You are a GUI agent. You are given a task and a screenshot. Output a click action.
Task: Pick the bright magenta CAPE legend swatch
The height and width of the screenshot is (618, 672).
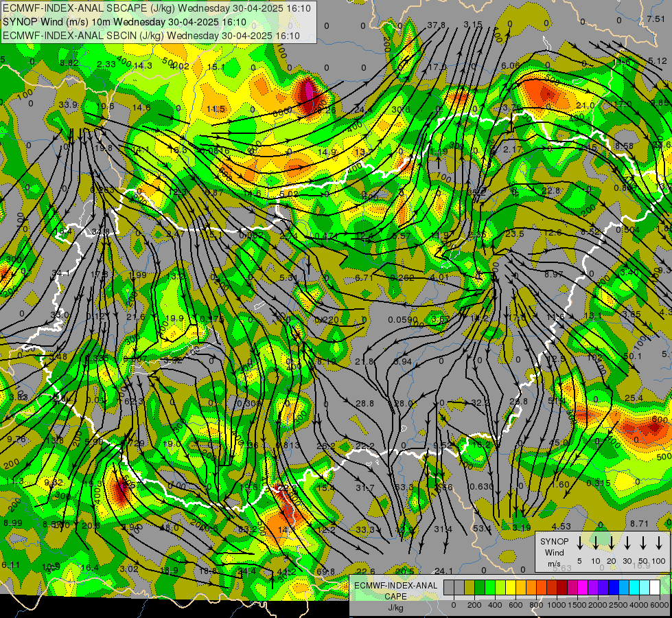click(x=583, y=587)
